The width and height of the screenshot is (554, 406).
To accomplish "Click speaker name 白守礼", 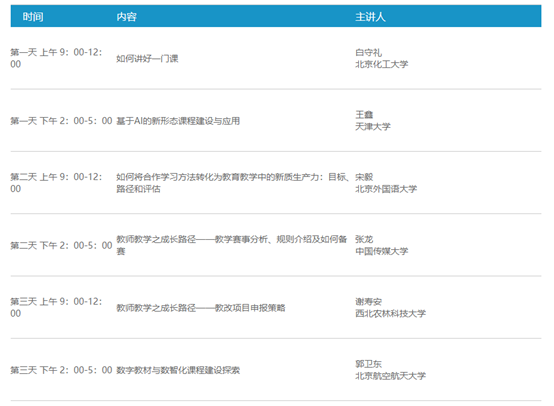I will (x=369, y=52).
